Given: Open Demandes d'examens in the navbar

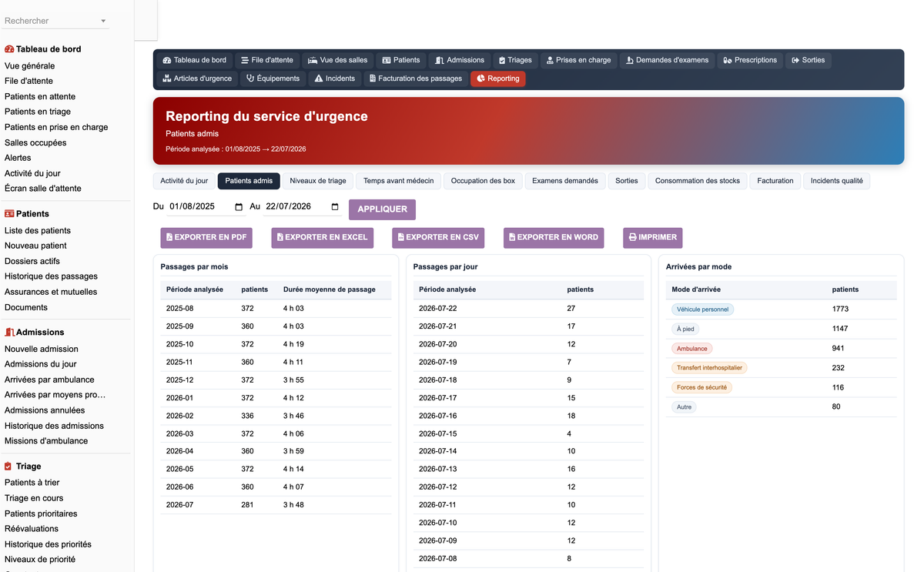Looking at the screenshot, I should (x=667, y=60).
